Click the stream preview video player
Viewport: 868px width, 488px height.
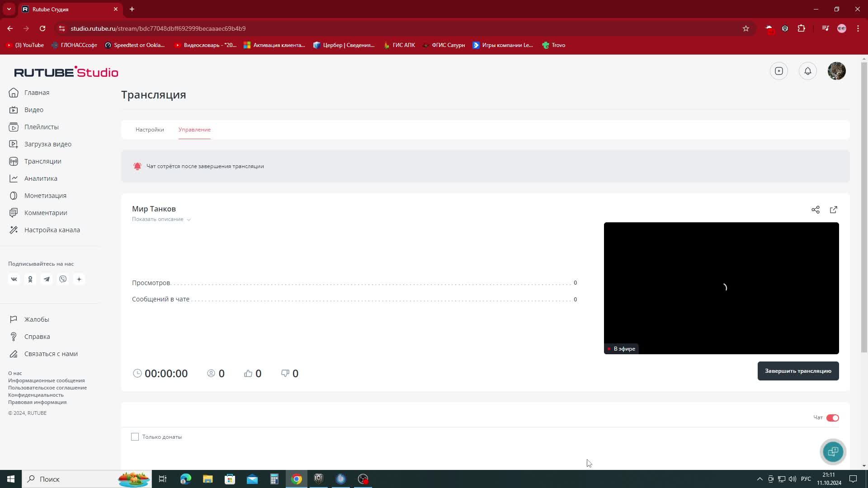[x=721, y=288]
